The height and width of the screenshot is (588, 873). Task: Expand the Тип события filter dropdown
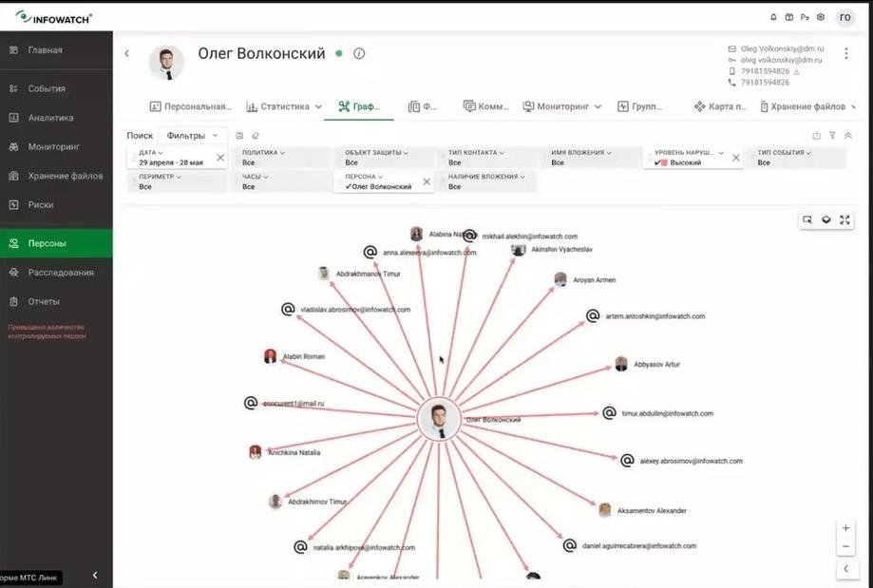[796, 158]
